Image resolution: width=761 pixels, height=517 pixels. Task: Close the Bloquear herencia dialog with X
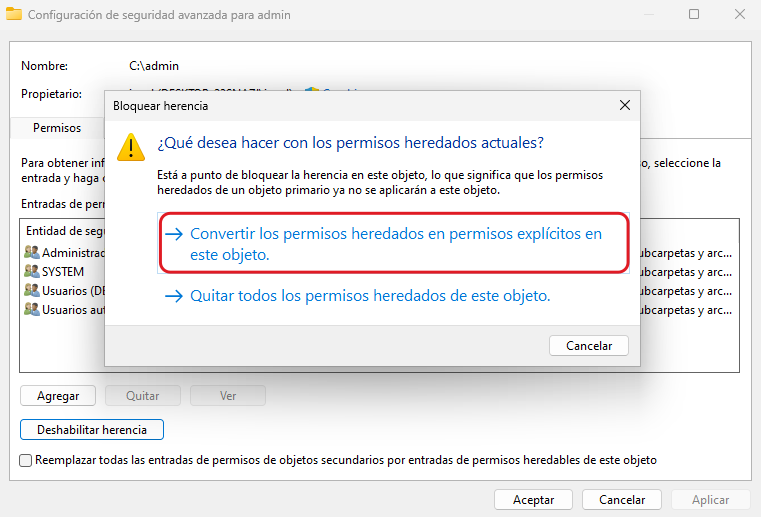click(625, 105)
